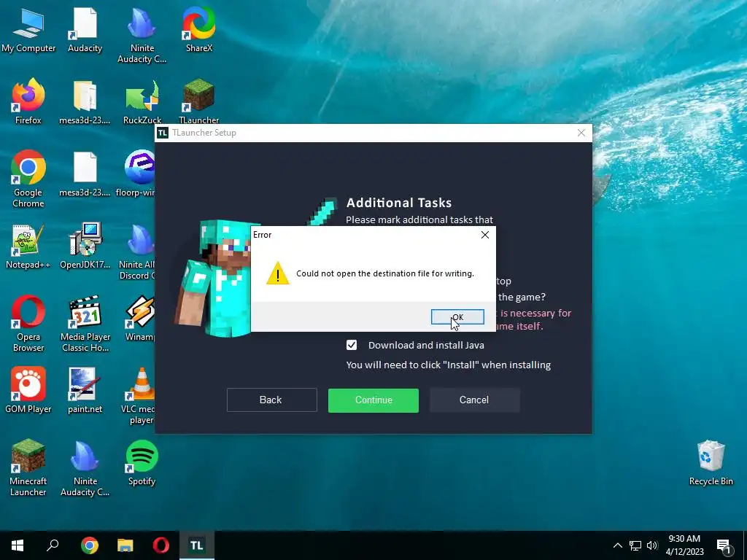Viewport: 747px width, 560px height.
Task: Close the TLauncher Setup window
Action: [x=581, y=133]
